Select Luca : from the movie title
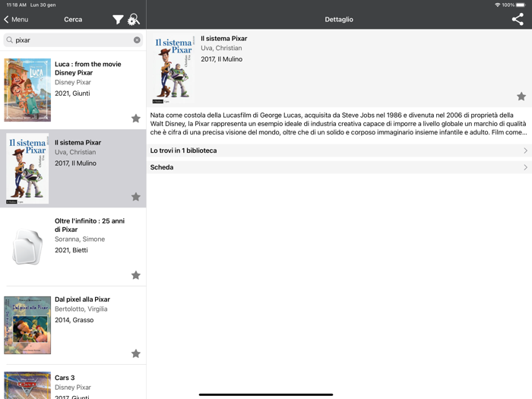The width and height of the screenshot is (532, 399). [88, 68]
